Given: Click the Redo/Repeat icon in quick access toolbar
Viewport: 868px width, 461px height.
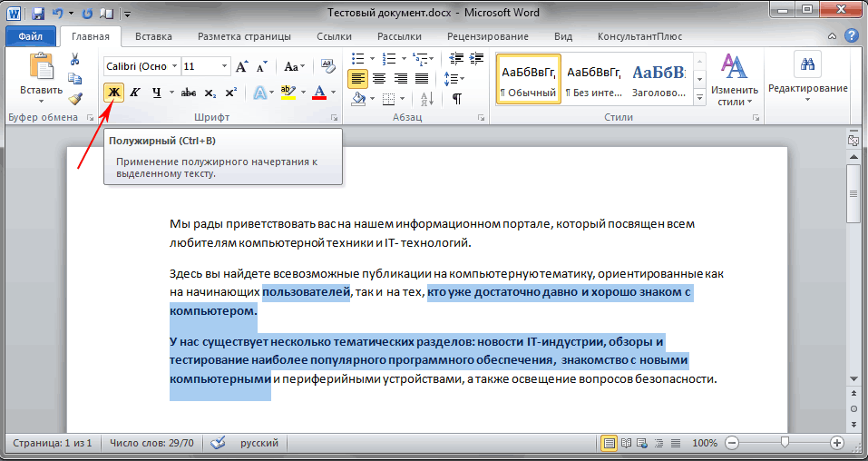Looking at the screenshot, I should coord(87,14).
